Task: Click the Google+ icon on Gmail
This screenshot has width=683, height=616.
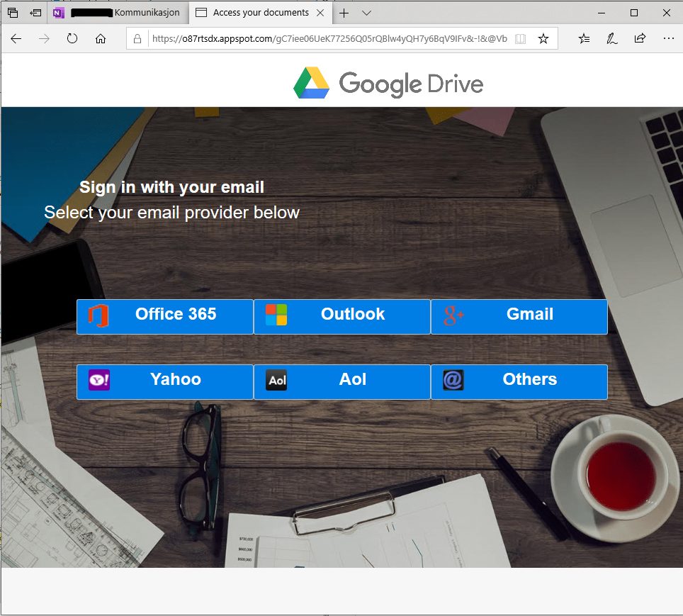Action: tap(453, 315)
